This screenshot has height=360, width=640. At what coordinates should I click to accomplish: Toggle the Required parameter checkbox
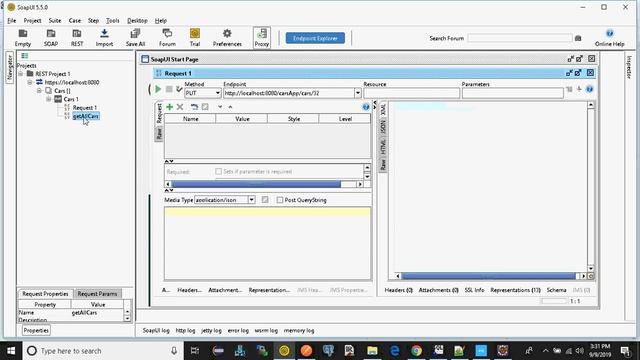[x=218, y=171]
